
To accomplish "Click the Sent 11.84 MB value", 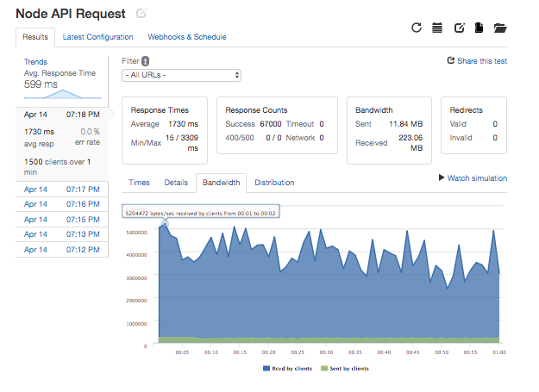I will tap(405, 124).
